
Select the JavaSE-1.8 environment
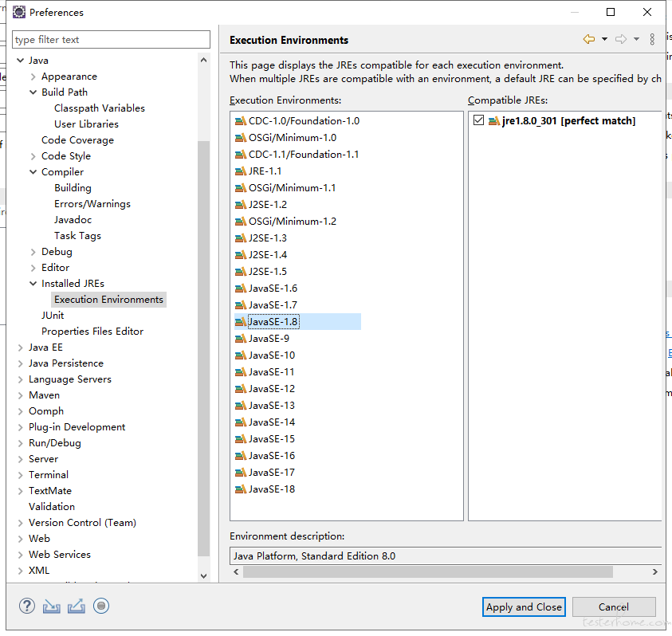(273, 322)
